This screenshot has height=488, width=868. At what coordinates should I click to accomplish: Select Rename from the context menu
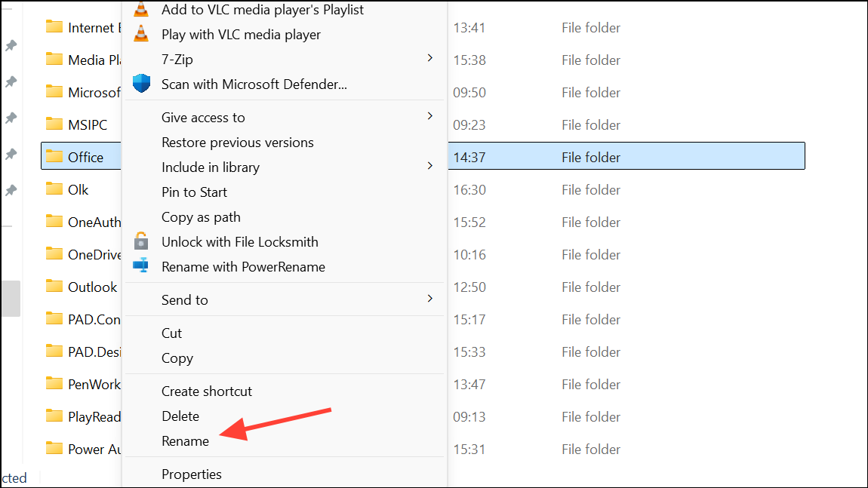(x=185, y=440)
